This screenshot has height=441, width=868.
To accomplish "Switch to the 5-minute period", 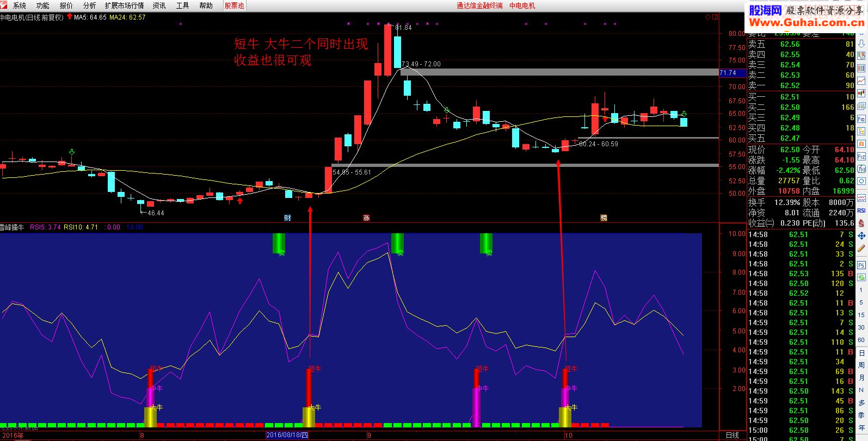I will [x=861, y=302].
